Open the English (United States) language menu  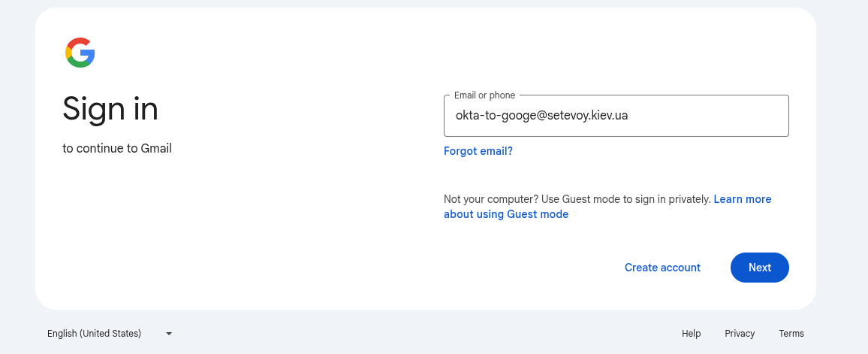point(95,334)
